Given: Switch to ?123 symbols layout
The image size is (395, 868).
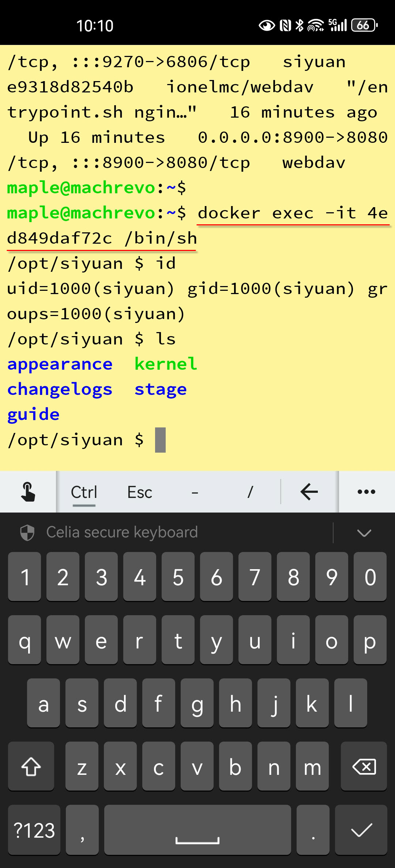Looking at the screenshot, I should point(34,830).
